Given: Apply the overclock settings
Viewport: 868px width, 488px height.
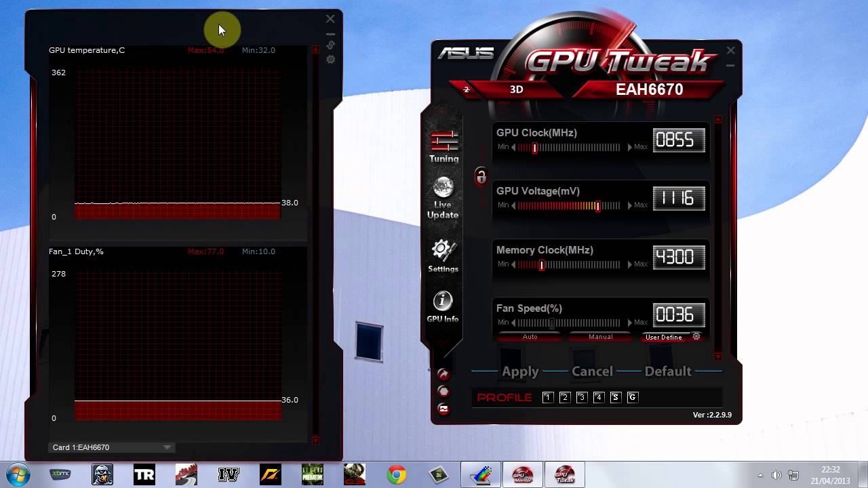Looking at the screenshot, I should (x=519, y=371).
